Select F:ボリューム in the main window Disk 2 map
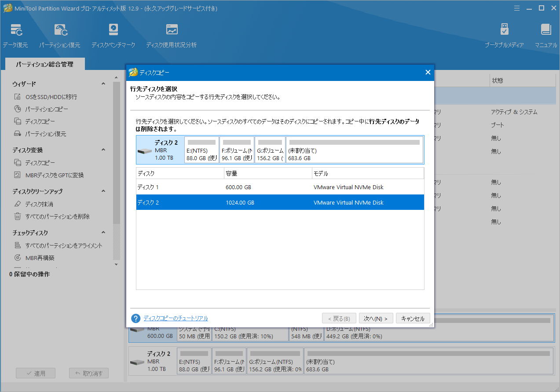560x392 pixels. tap(229, 362)
